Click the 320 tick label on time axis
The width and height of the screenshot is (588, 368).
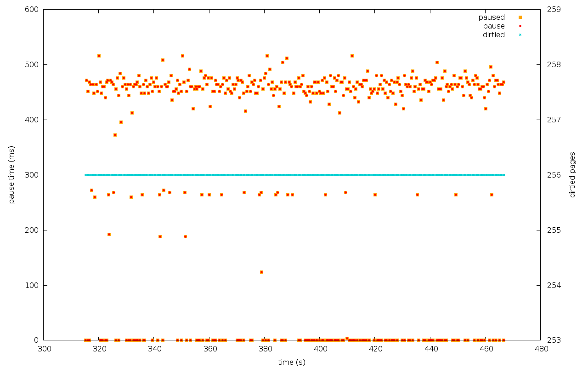(x=100, y=349)
